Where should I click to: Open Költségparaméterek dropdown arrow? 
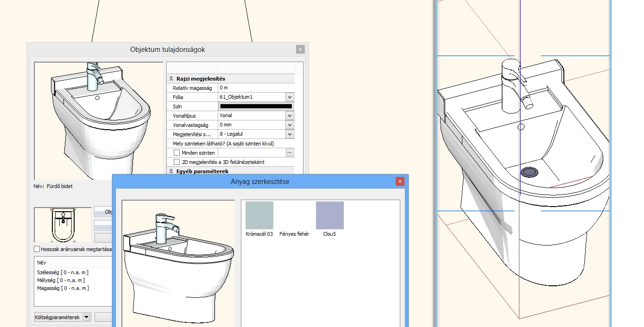coord(86,317)
